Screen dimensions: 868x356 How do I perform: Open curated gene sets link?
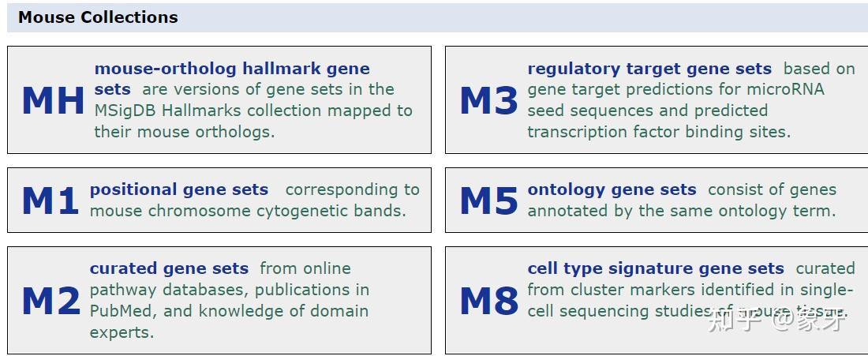(x=169, y=268)
